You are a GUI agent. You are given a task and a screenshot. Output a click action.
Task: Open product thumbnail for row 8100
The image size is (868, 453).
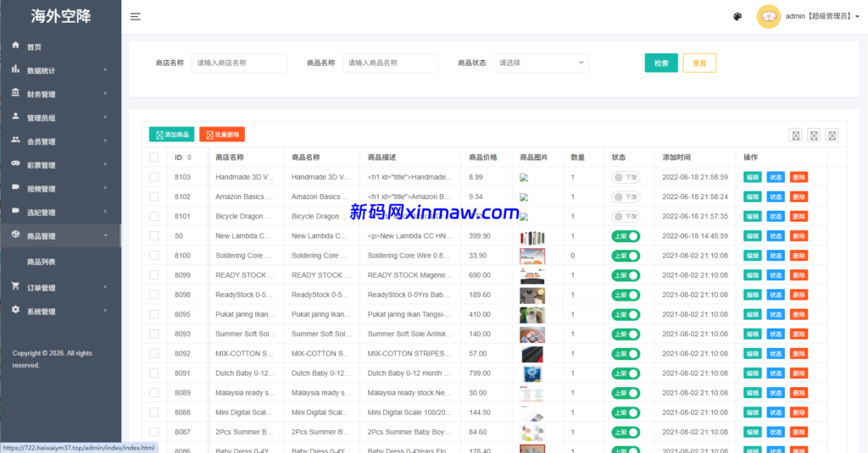pyautogui.click(x=532, y=256)
